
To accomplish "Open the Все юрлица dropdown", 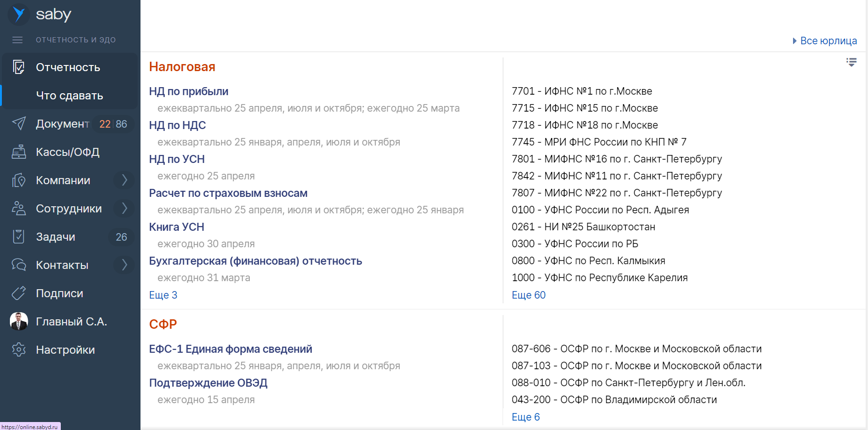I will coord(825,41).
